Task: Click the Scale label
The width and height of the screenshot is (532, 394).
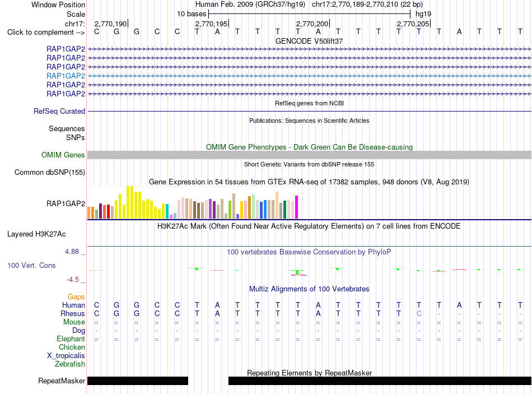Action: 76,14
